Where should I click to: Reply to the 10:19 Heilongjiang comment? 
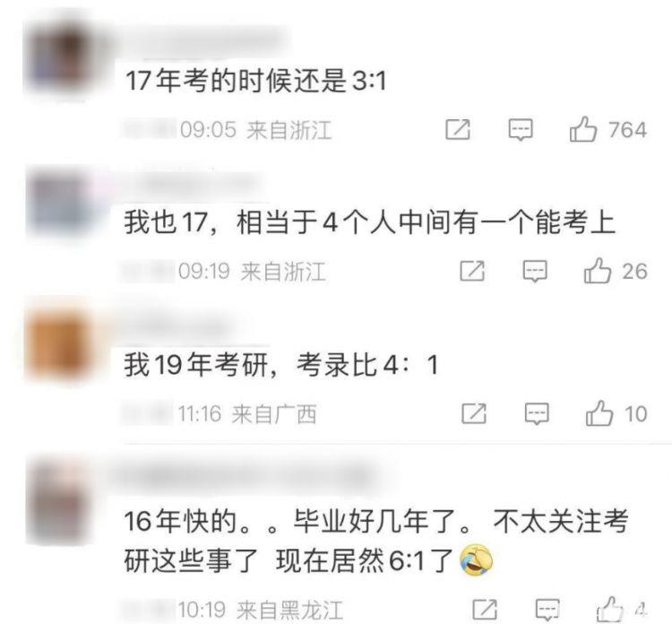coord(548,610)
